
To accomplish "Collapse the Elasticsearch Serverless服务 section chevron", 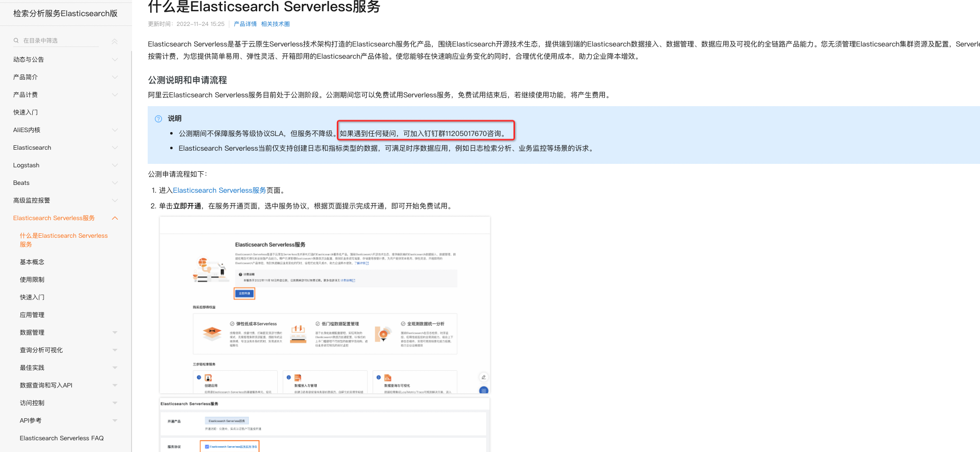I will 115,218.
